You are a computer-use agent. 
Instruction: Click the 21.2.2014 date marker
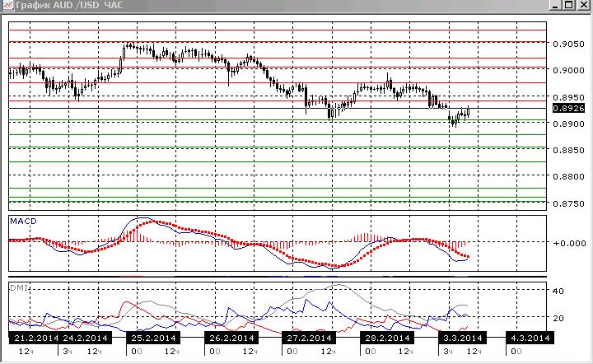point(33,338)
